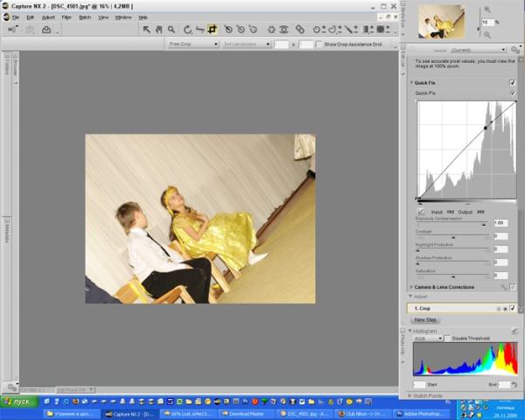
Task: Adjust the Exposure Compensation slider handle
Action: coord(484,225)
